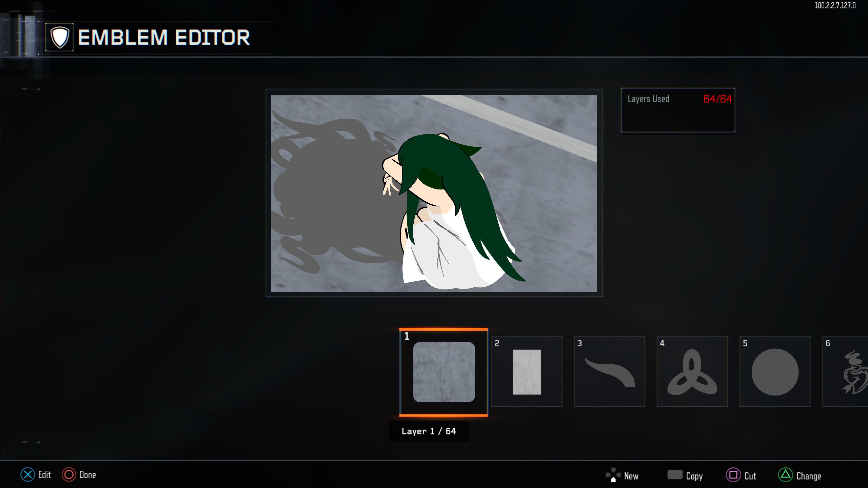Click the shield emblem icon
The image size is (868, 488).
60,37
